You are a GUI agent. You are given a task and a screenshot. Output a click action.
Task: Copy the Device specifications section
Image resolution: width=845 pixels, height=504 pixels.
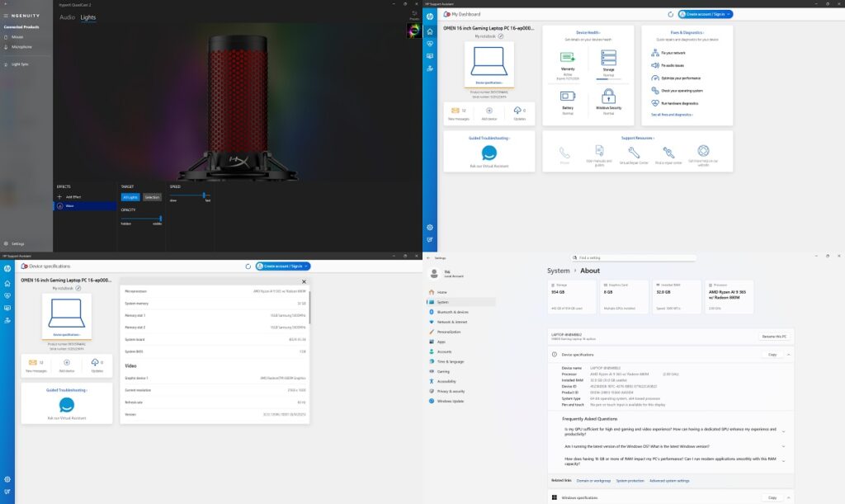point(772,355)
